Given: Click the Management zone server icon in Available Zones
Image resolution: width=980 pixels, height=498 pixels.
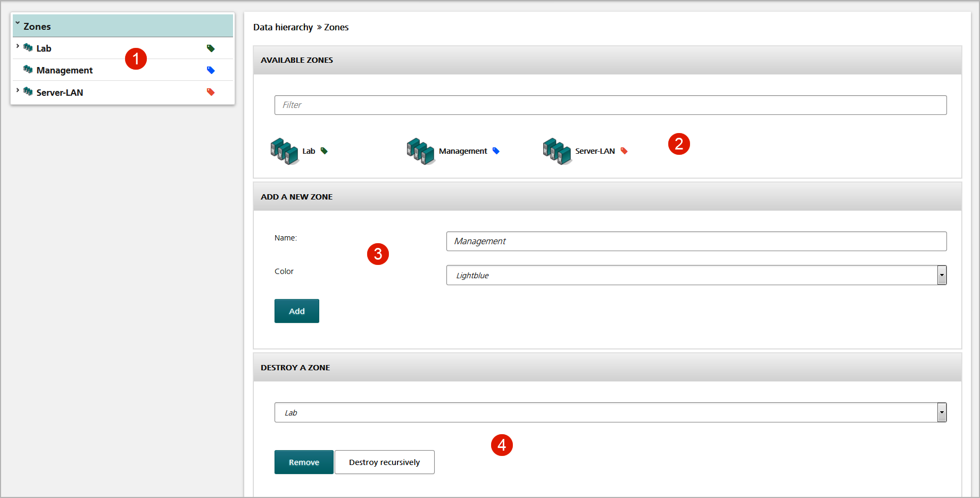Looking at the screenshot, I should click(x=421, y=151).
